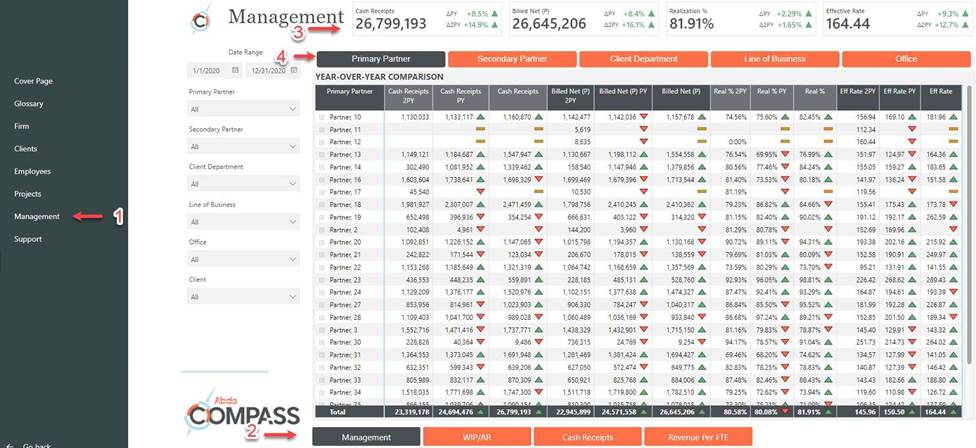This screenshot has width=976, height=448.
Task: Switch to the Secondary Partner tab
Action: coord(512,59)
